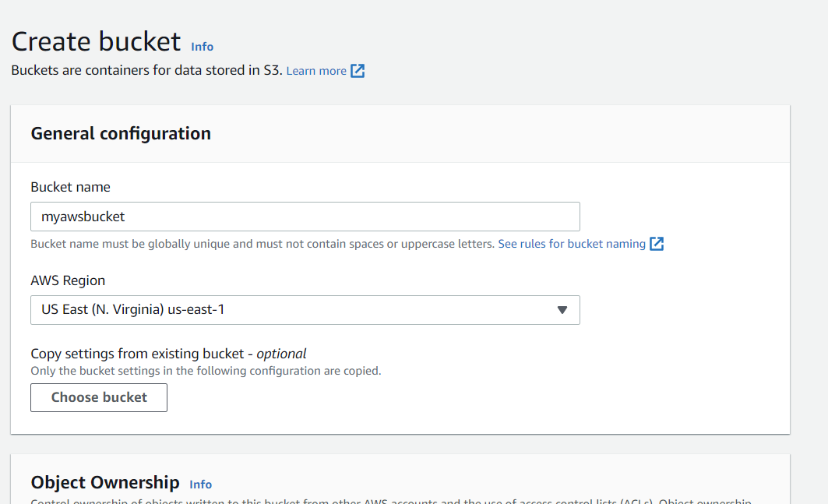Click the Copy settings from existing bucket label
Viewport: 828px width, 504px height.
168,353
